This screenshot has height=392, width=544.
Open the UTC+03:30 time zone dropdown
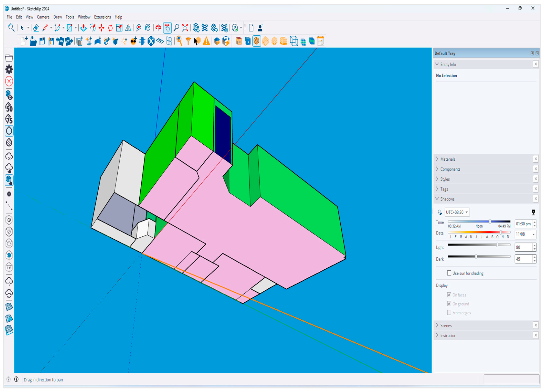point(457,212)
